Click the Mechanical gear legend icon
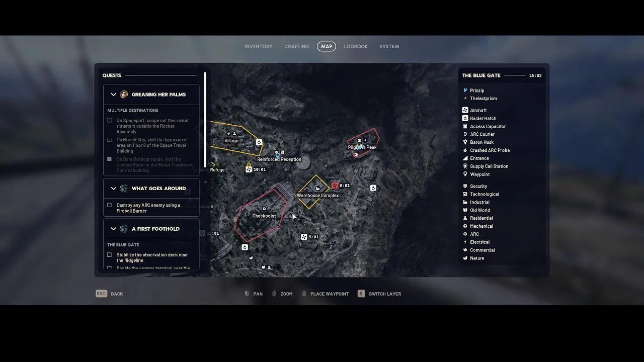The image size is (644, 362). [x=465, y=226]
